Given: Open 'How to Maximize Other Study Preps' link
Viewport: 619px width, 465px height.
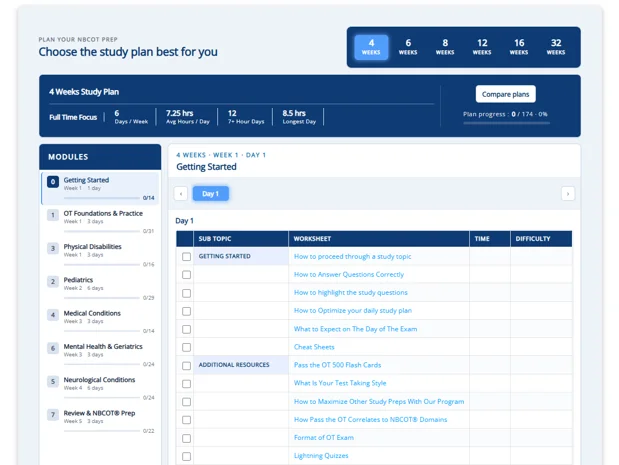Looking at the screenshot, I should 379,401.
